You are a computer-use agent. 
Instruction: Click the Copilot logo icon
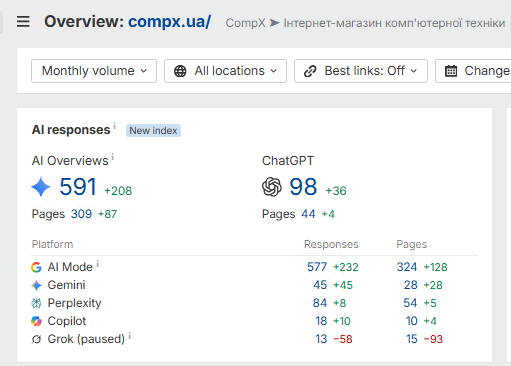tap(36, 321)
